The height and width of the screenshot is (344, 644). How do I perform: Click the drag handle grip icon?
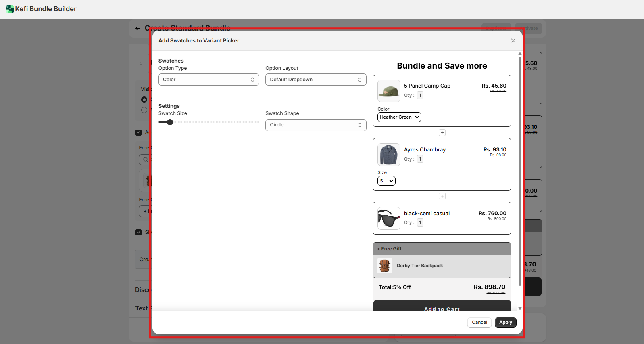tap(141, 63)
